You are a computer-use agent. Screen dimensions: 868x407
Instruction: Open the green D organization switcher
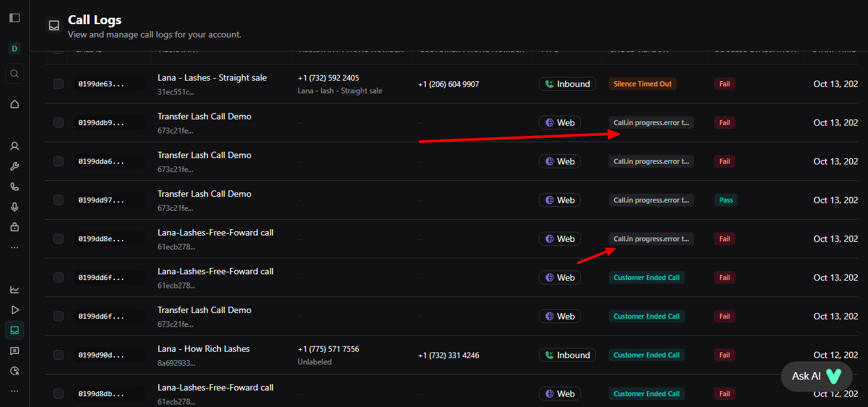click(15, 48)
